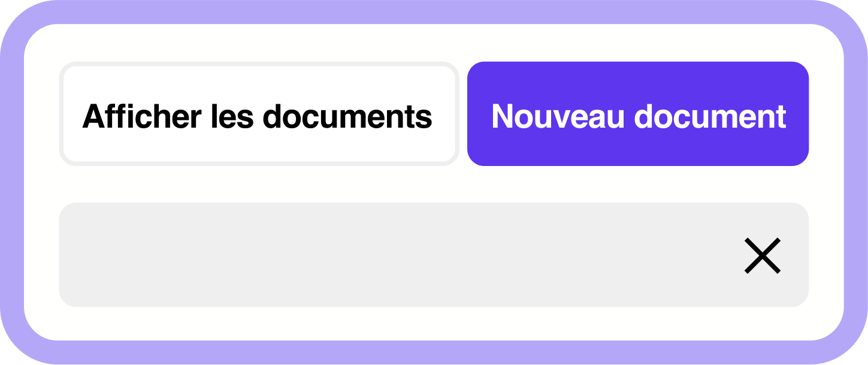
Task: Select the purple Nouveau document button
Action: (x=638, y=114)
